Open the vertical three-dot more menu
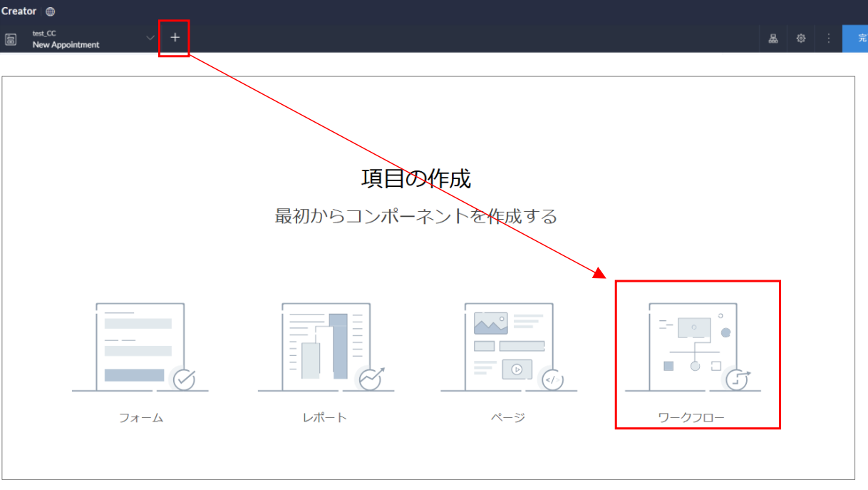The width and height of the screenshot is (868, 490). [x=828, y=39]
